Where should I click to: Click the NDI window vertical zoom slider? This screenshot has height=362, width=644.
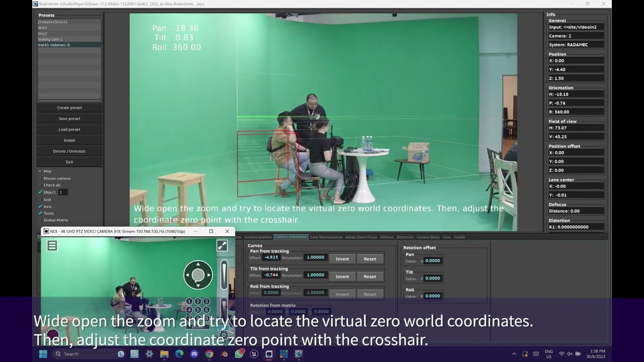224,275
